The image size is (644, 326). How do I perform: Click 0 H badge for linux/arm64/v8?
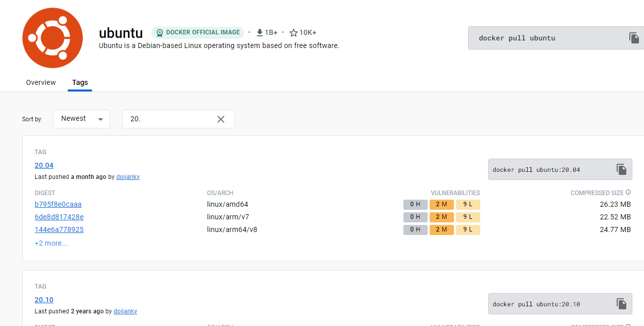[x=416, y=230]
